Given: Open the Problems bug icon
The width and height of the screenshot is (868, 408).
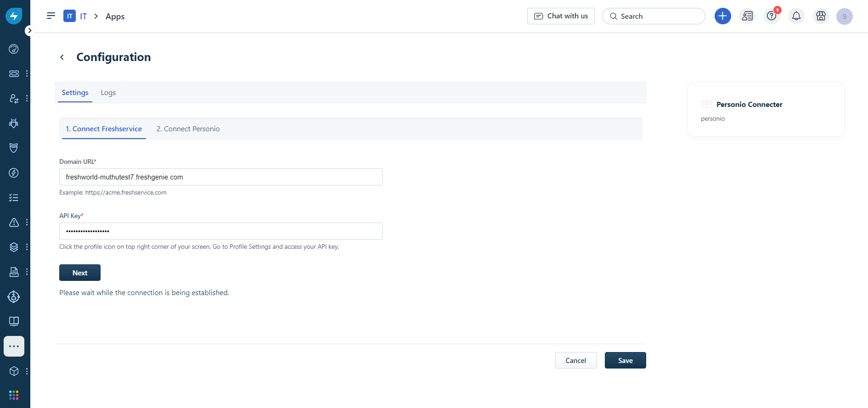Looking at the screenshot, I should pyautogui.click(x=14, y=123).
